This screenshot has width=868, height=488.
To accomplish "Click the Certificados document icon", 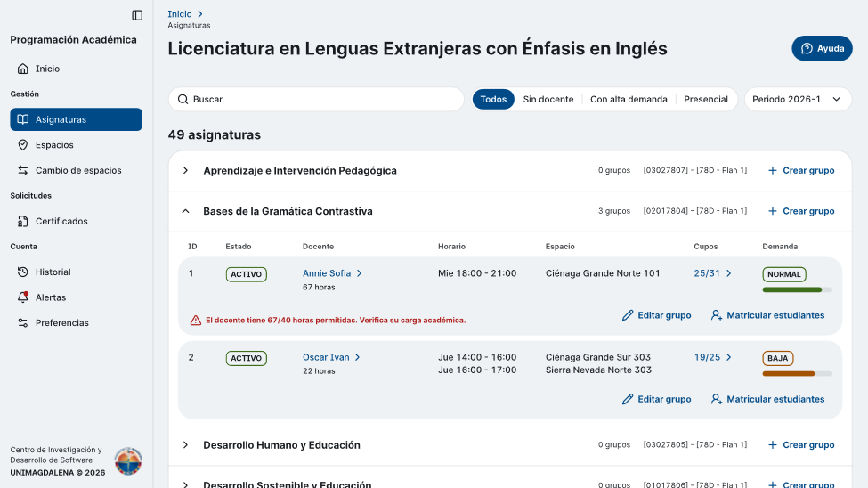I will [22, 221].
